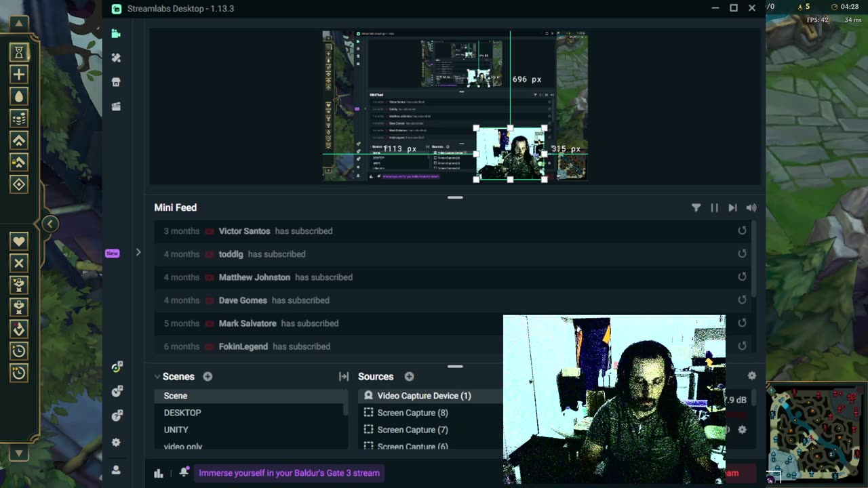868x488 pixels.
Task: Replay Matthew Johnston subscription alert
Action: point(742,277)
